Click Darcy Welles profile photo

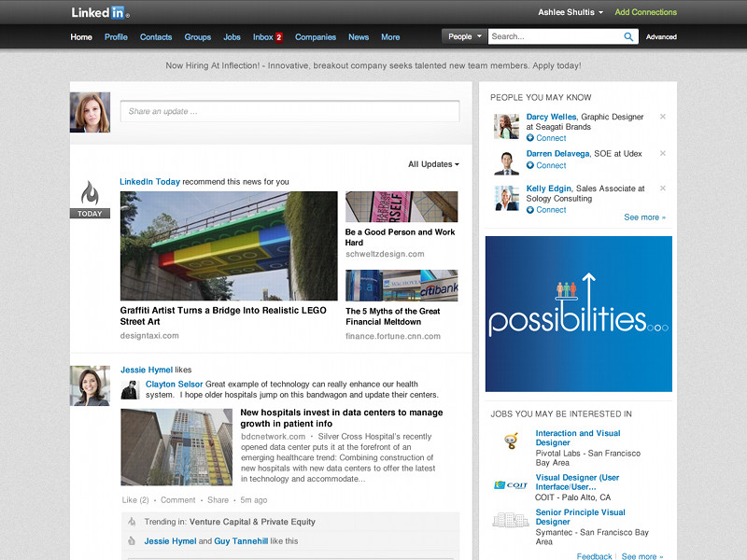click(x=506, y=126)
